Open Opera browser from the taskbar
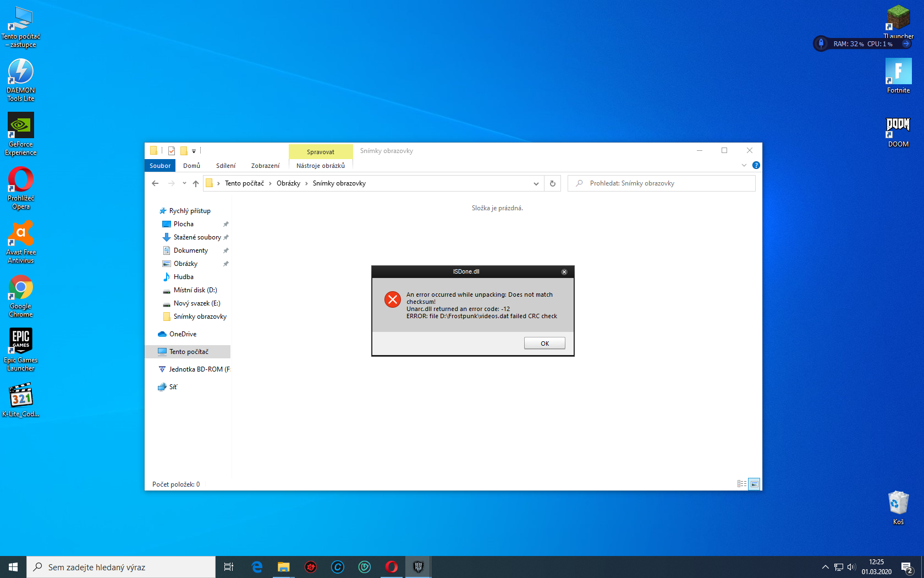The width and height of the screenshot is (924, 578). click(392, 567)
